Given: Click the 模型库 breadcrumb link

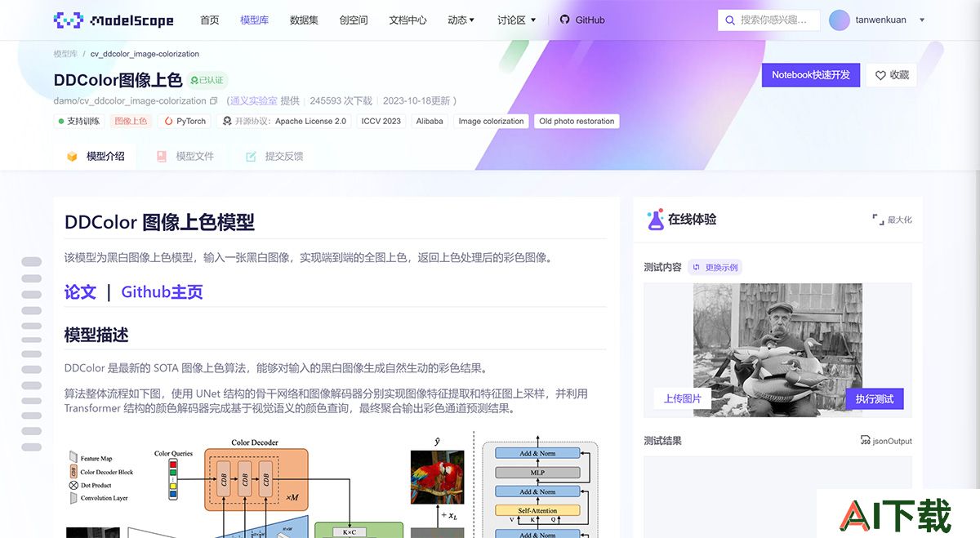Looking at the screenshot, I should pos(65,54).
